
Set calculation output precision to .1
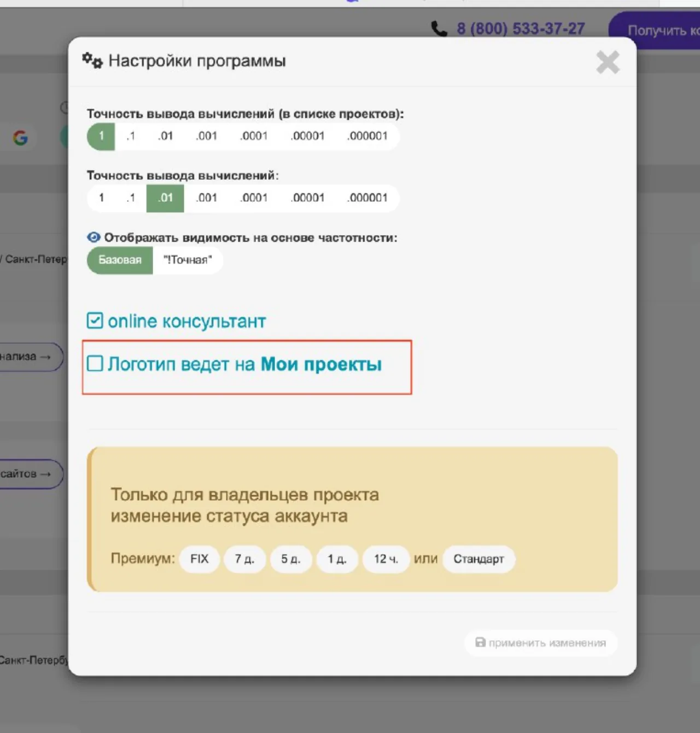(130, 198)
